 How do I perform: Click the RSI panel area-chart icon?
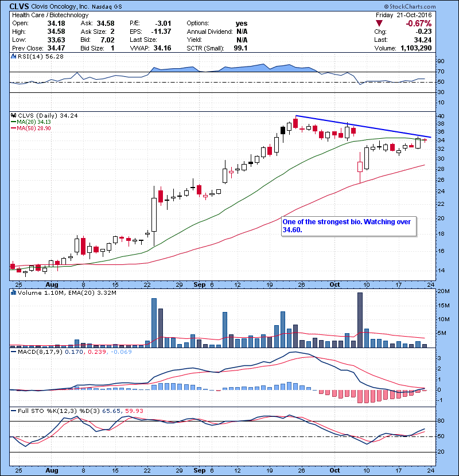[x=13, y=56]
